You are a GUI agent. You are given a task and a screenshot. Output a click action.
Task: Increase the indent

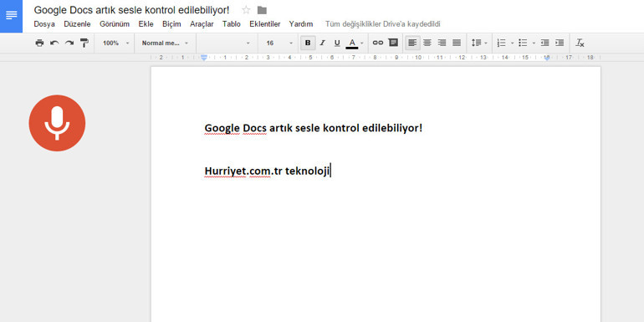pyautogui.click(x=560, y=43)
